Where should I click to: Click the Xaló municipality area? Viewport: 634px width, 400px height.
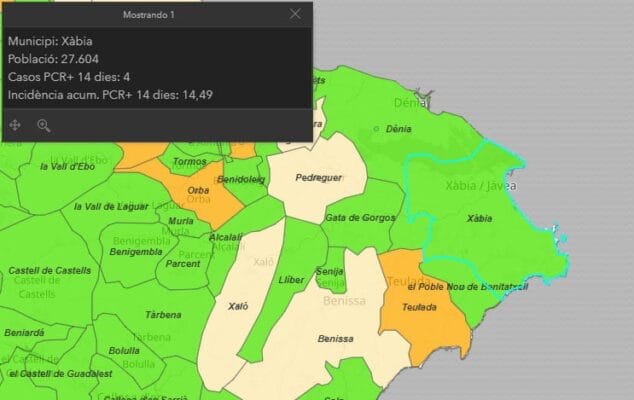point(238,307)
